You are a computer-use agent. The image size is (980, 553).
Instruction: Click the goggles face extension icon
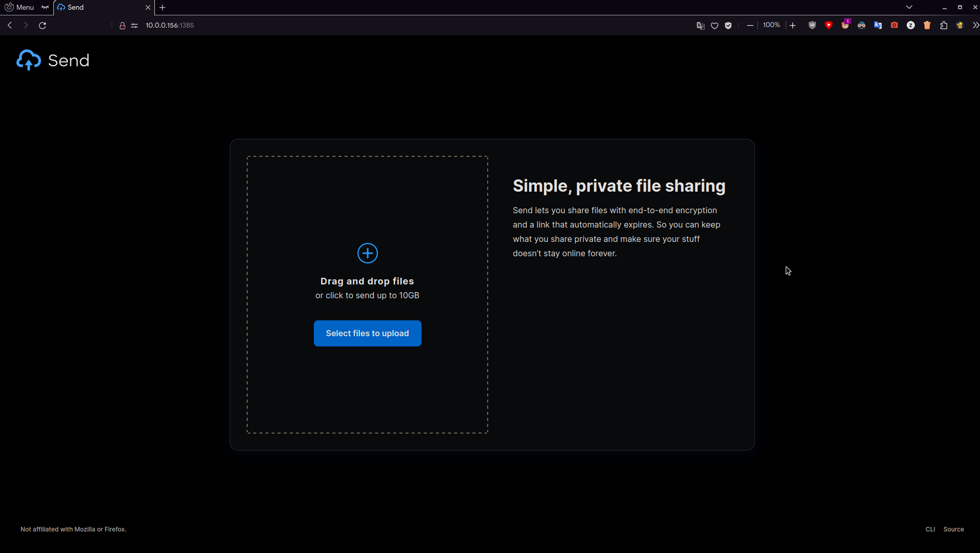[862, 25]
